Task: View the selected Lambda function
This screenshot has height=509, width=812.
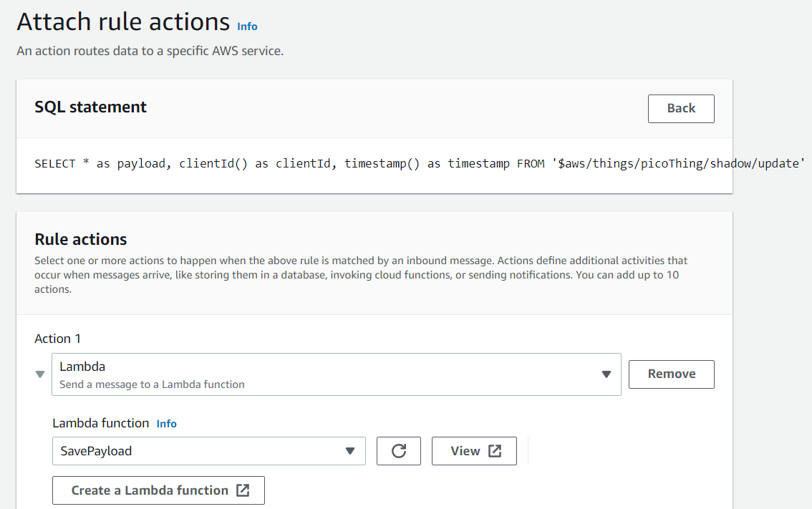Action: [473, 451]
